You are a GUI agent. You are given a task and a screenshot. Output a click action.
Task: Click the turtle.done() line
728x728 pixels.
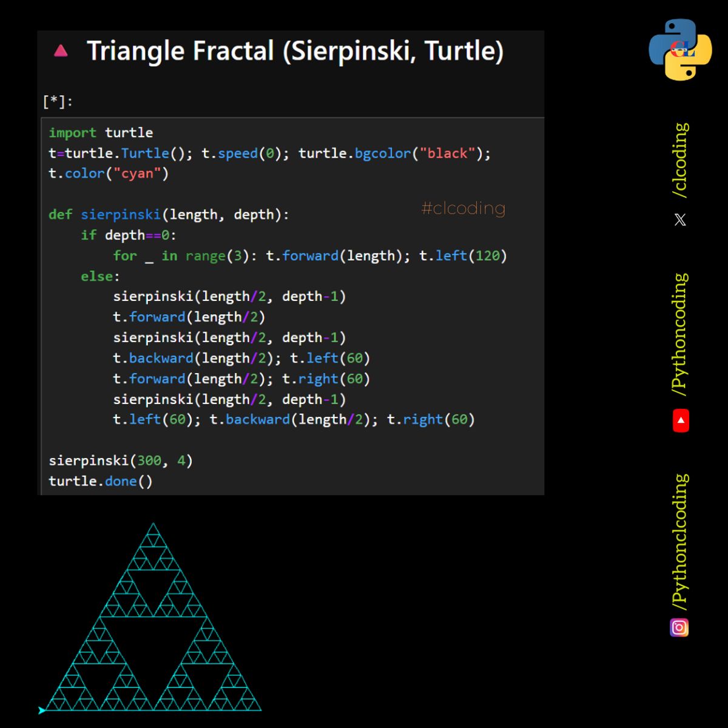coord(100,480)
